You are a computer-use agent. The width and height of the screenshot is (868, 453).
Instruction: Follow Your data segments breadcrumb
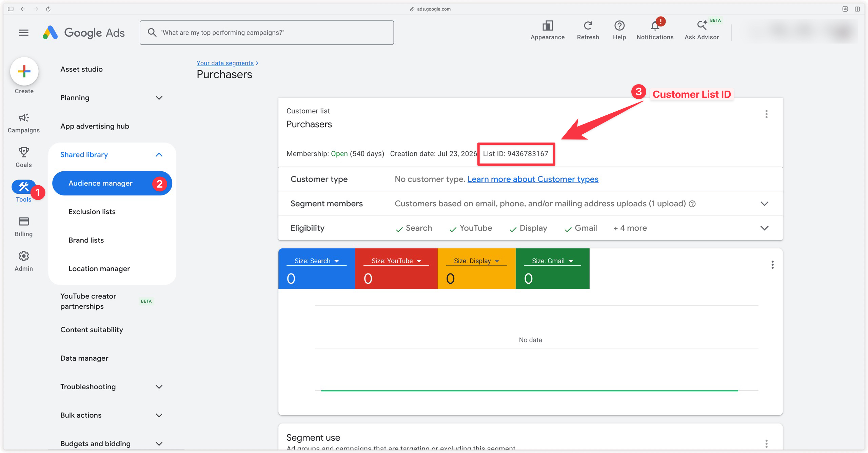[x=225, y=63]
